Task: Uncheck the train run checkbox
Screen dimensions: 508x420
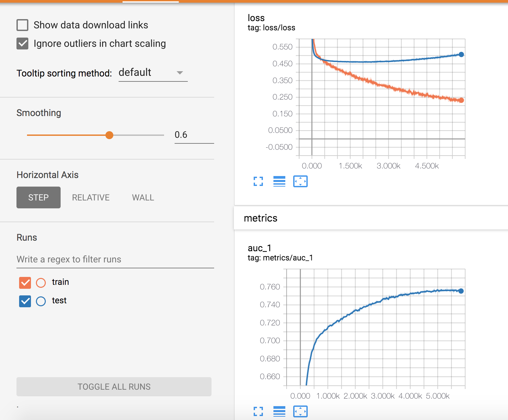Action: tap(25, 283)
